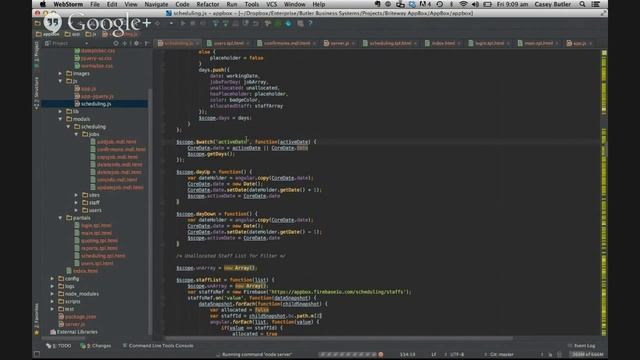Click the line:column indicator 134:19
This screenshot has height=360, width=640.
click(x=407, y=354)
